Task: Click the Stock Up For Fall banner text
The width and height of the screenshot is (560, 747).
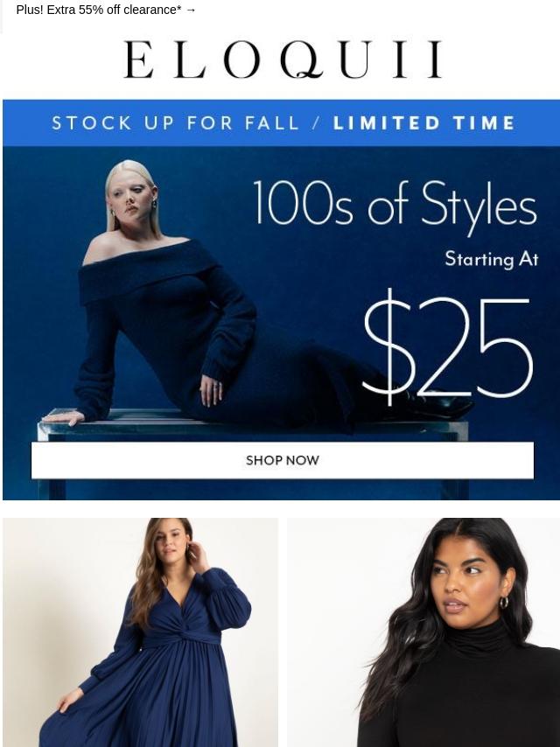Action: (x=175, y=123)
